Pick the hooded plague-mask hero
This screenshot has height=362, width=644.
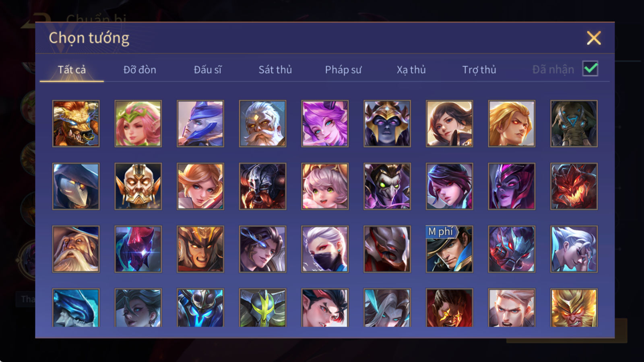76,186
